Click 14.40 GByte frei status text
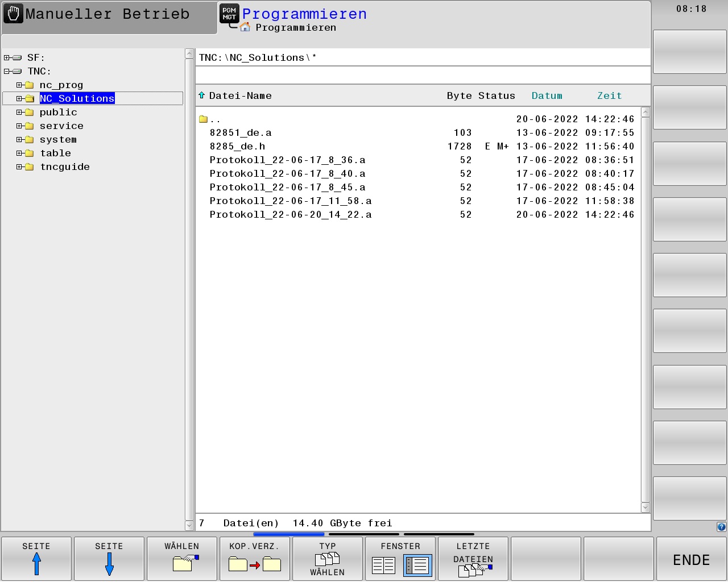 click(x=342, y=523)
